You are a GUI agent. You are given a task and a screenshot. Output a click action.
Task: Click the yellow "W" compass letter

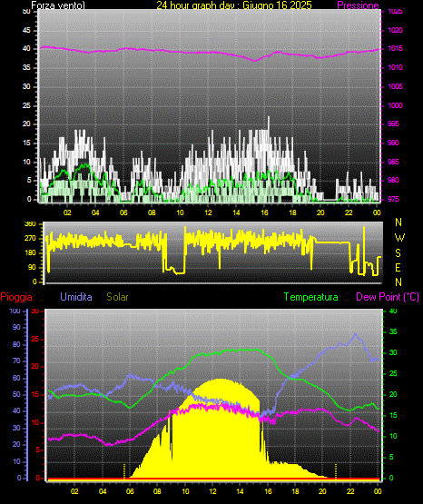tap(399, 238)
